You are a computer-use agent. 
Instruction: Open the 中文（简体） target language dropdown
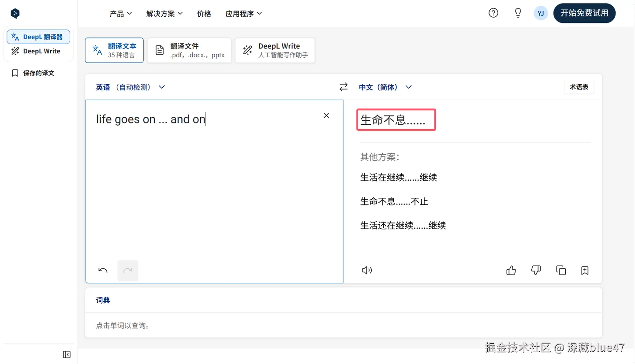[x=385, y=87]
